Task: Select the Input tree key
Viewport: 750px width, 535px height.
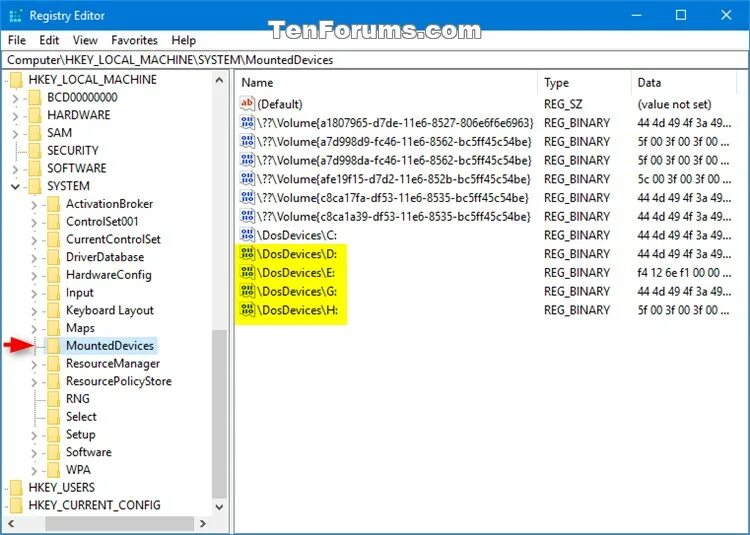Action: coord(79,293)
